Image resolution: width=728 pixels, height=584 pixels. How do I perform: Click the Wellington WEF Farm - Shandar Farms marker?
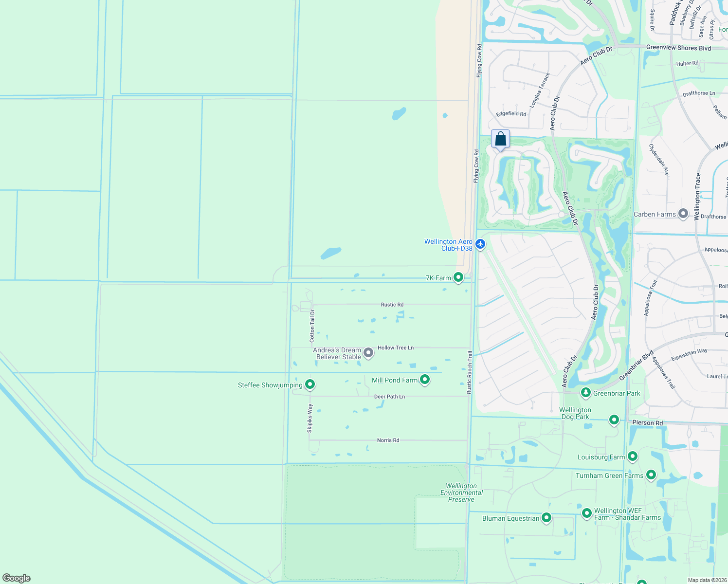(586, 513)
